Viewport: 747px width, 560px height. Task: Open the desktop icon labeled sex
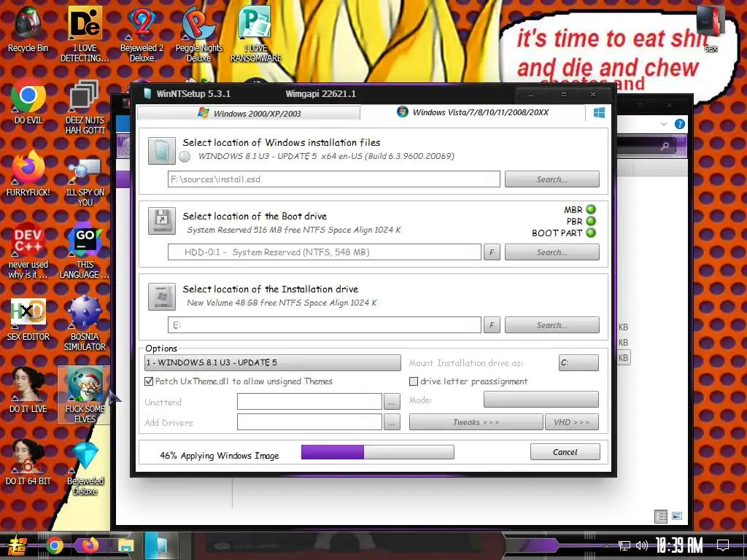coord(711,28)
